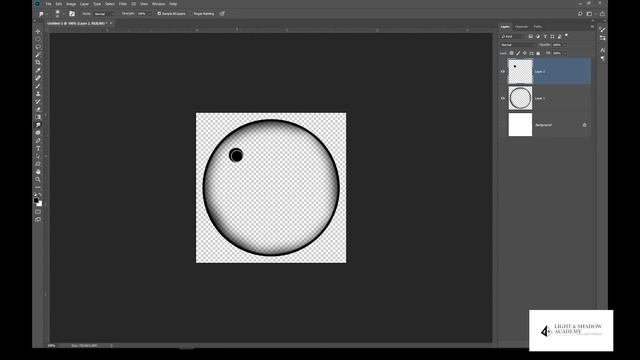Viewport: 640px width, 360px height.
Task: Open brush preset picker dropdown
Action: pyautogui.click(x=64, y=13)
